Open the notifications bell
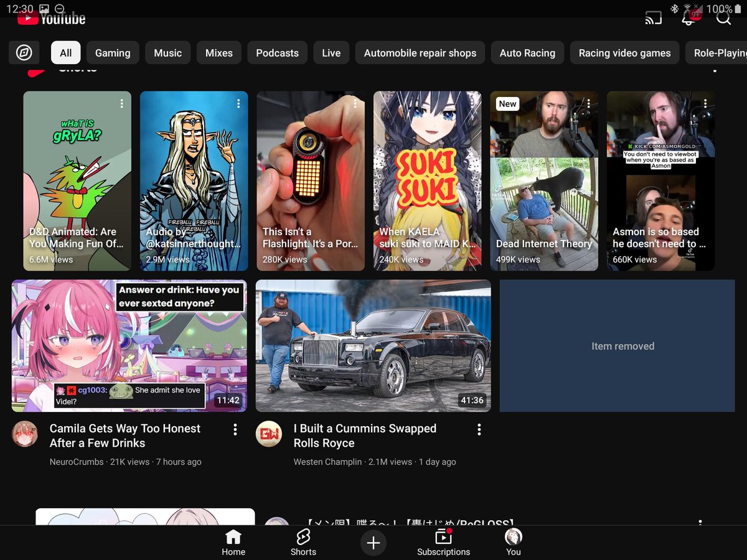 689,17
